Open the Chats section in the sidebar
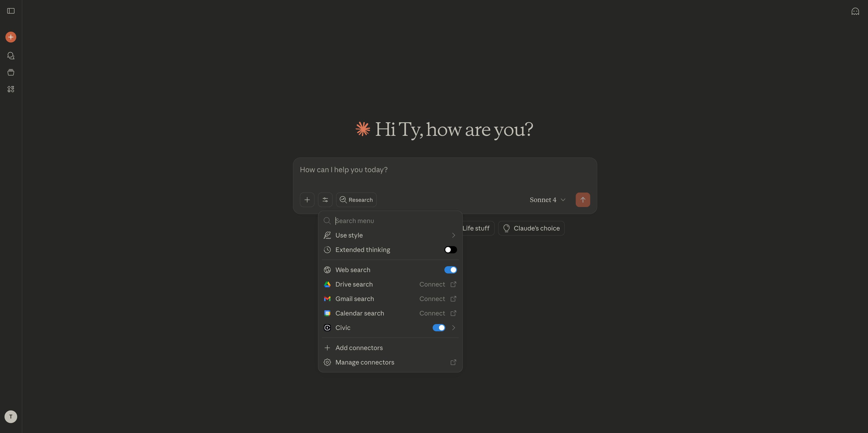 (10, 56)
